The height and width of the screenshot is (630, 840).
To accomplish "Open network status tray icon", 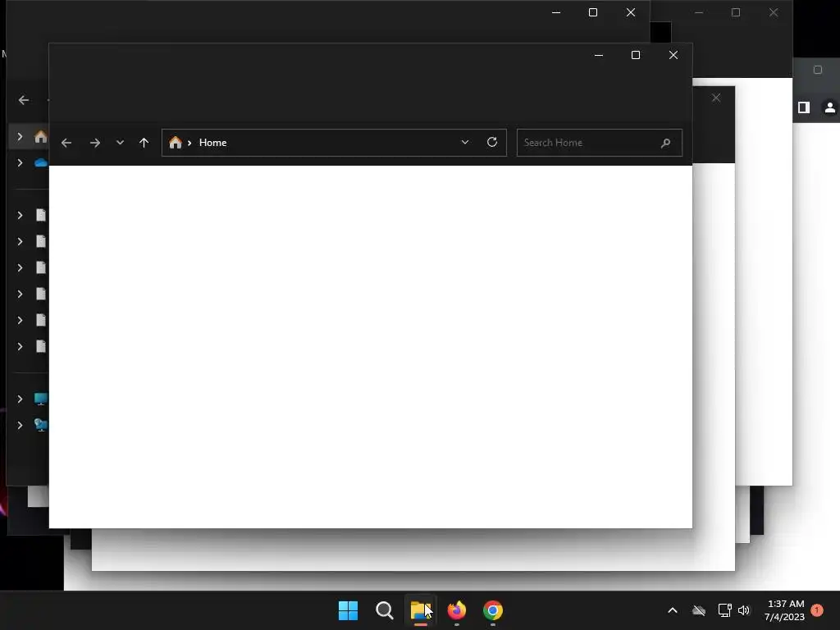I will click(725, 610).
